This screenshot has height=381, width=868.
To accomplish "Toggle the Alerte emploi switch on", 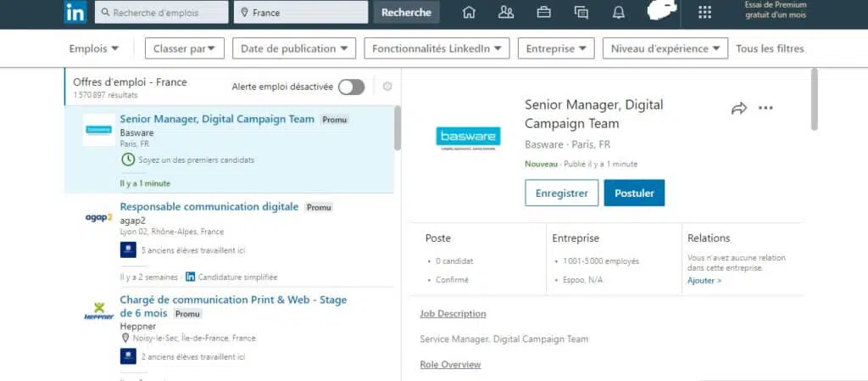I will click(351, 87).
